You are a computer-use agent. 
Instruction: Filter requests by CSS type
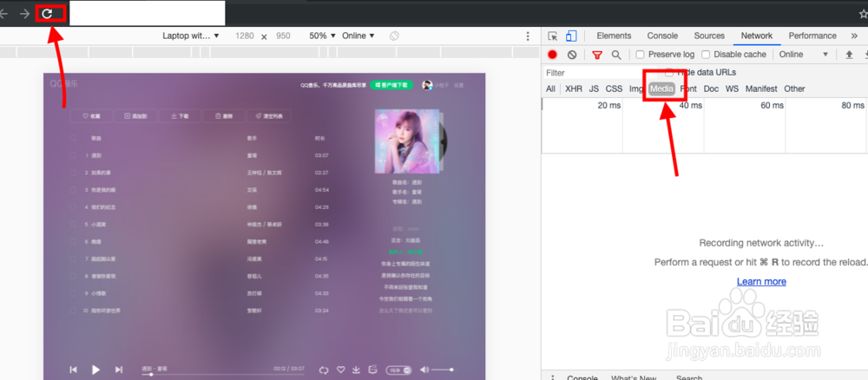(614, 88)
